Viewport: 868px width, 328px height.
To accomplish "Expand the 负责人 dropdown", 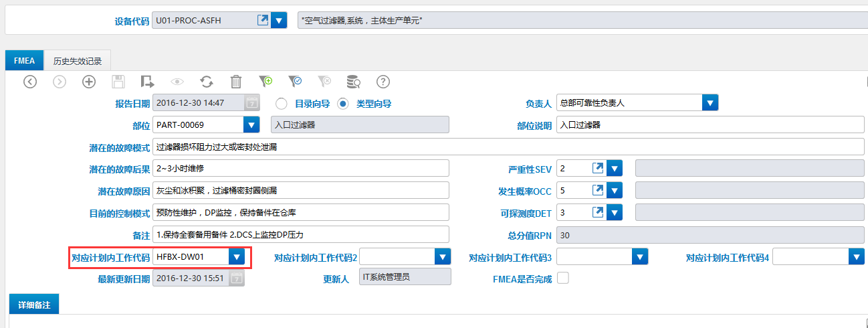I will [x=710, y=103].
